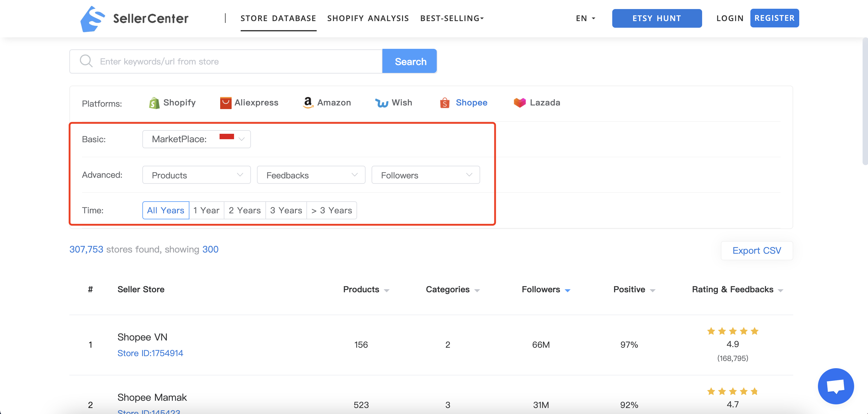868x414 pixels.
Task: Sort by Rating & Feedbacks arrow
Action: tap(781, 290)
